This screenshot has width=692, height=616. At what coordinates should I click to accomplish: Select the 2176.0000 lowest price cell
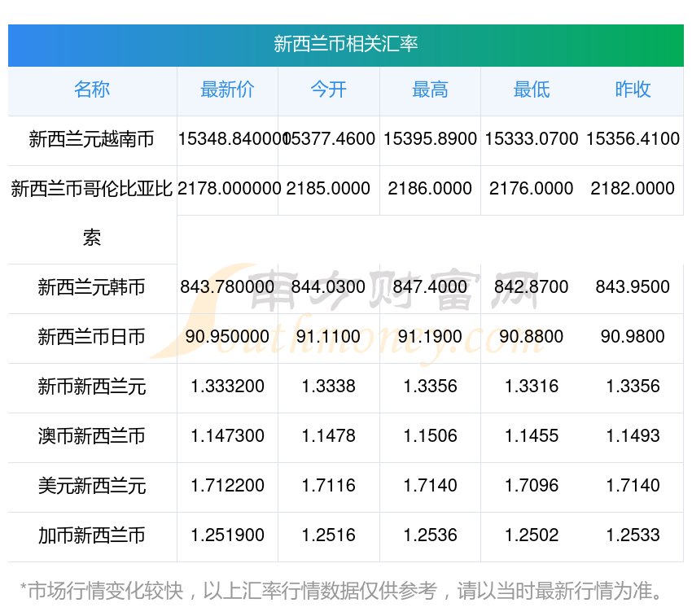click(x=531, y=189)
